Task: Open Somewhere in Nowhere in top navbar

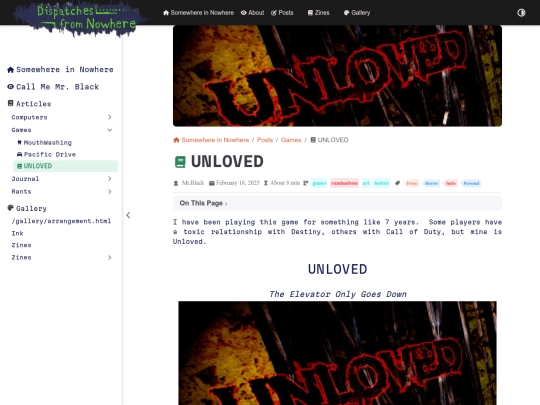Action: [x=198, y=13]
